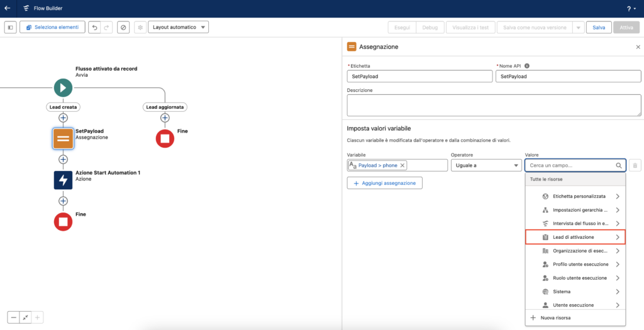Select Lead di attivazione resource
The height and width of the screenshot is (330, 644).
pyautogui.click(x=575, y=237)
